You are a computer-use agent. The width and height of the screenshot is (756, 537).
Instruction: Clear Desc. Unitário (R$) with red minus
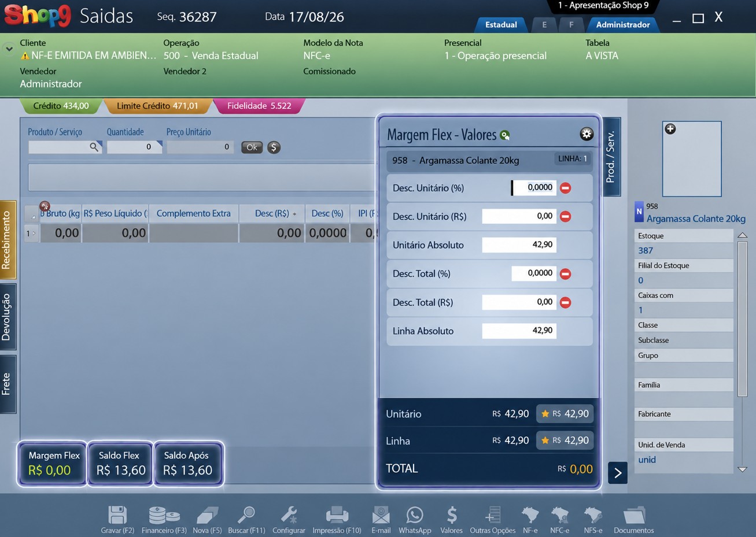click(x=566, y=216)
